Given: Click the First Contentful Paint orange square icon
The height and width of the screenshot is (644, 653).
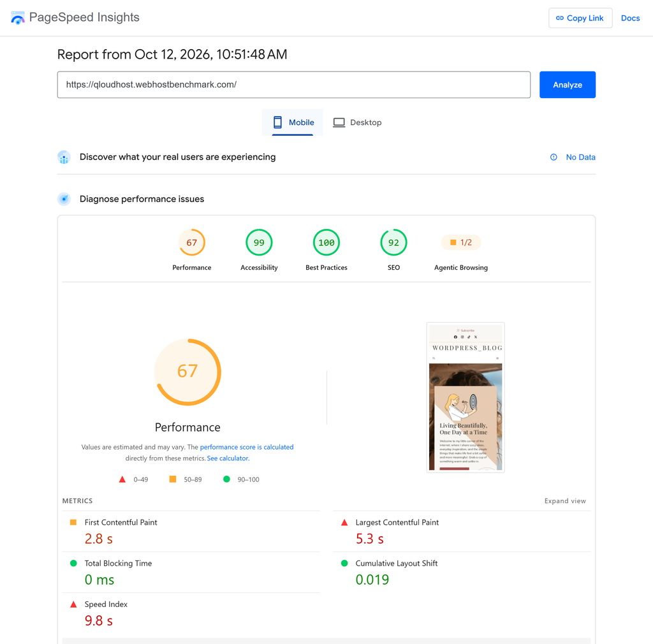Looking at the screenshot, I should point(73,522).
